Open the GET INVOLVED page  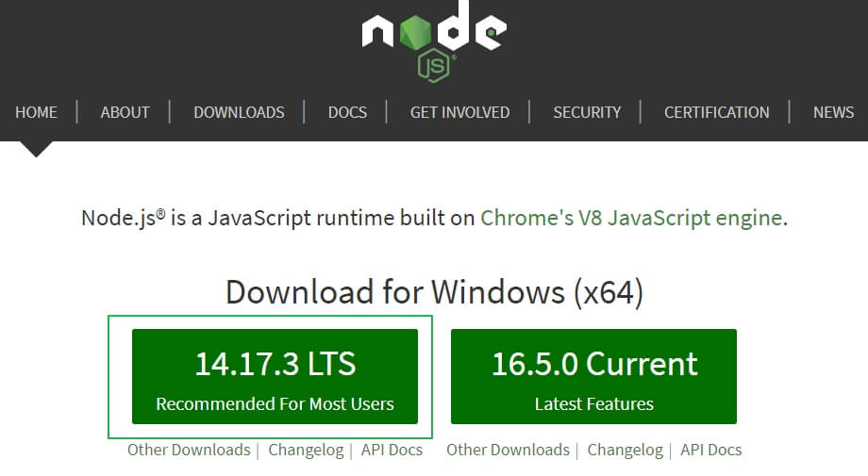tap(460, 112)
